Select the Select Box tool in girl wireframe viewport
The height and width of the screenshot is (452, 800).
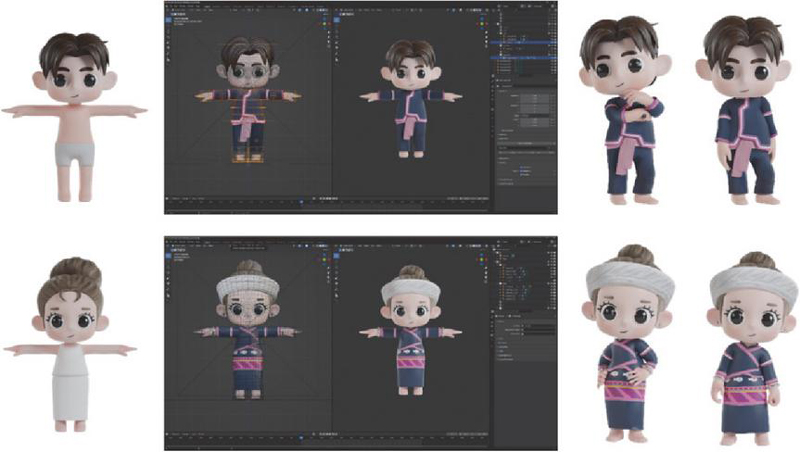pyautogui.click(x=169, y=256)
